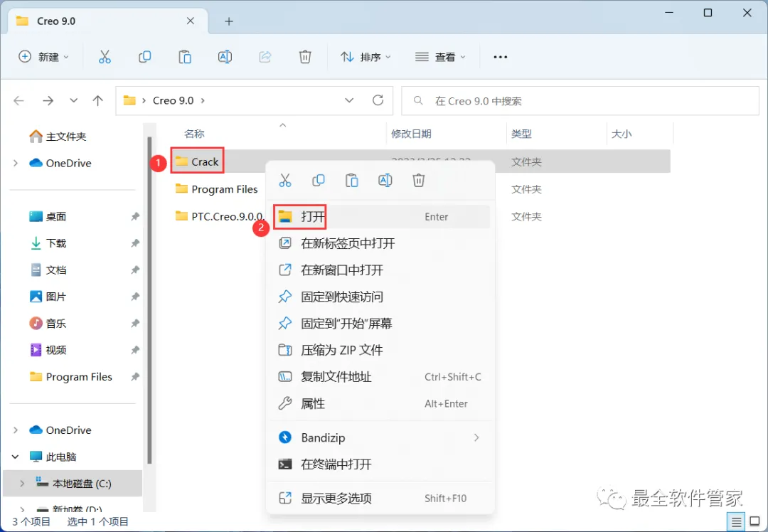Choose 显示更多选项
This screenshot has width=768, height=532.
[380, 498]
